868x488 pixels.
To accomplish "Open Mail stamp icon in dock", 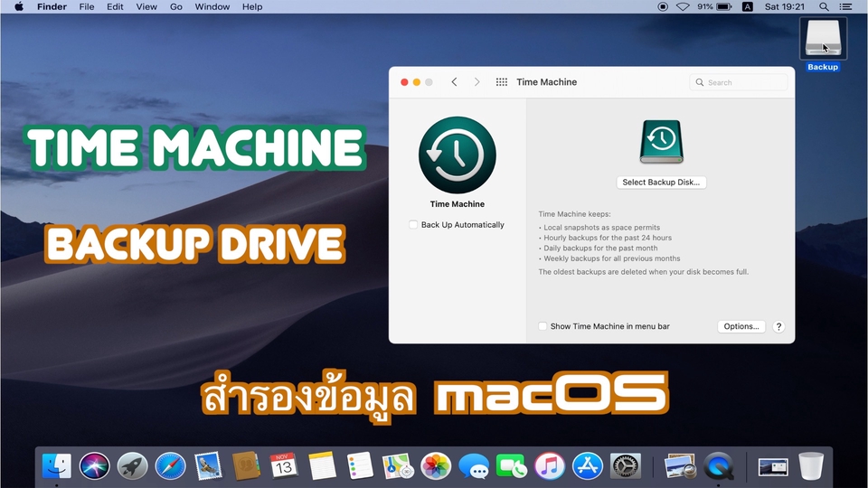I will (x=208, y=466).
